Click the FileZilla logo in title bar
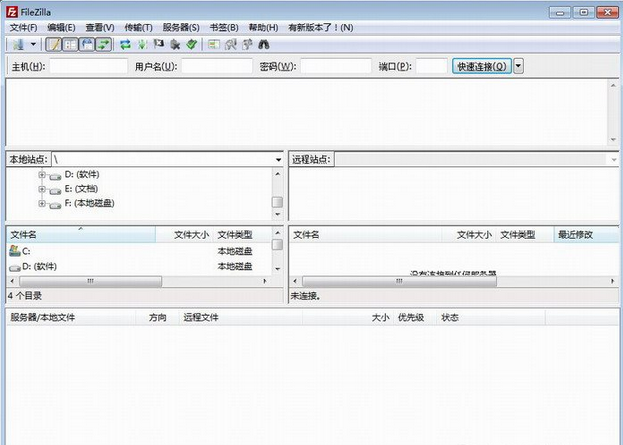623x445 pixels. coord(12,12)
